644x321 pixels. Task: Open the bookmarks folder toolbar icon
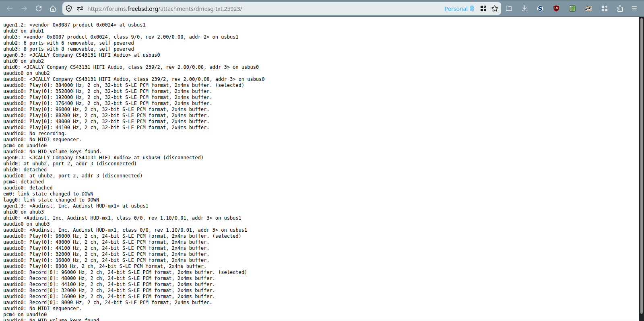tap(509, 8)
